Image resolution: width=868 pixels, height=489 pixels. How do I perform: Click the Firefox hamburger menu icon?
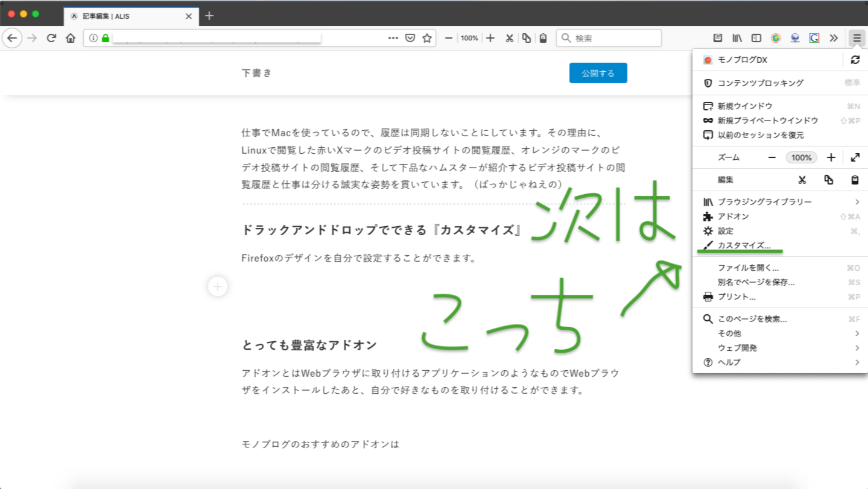(x=857, y=38)
